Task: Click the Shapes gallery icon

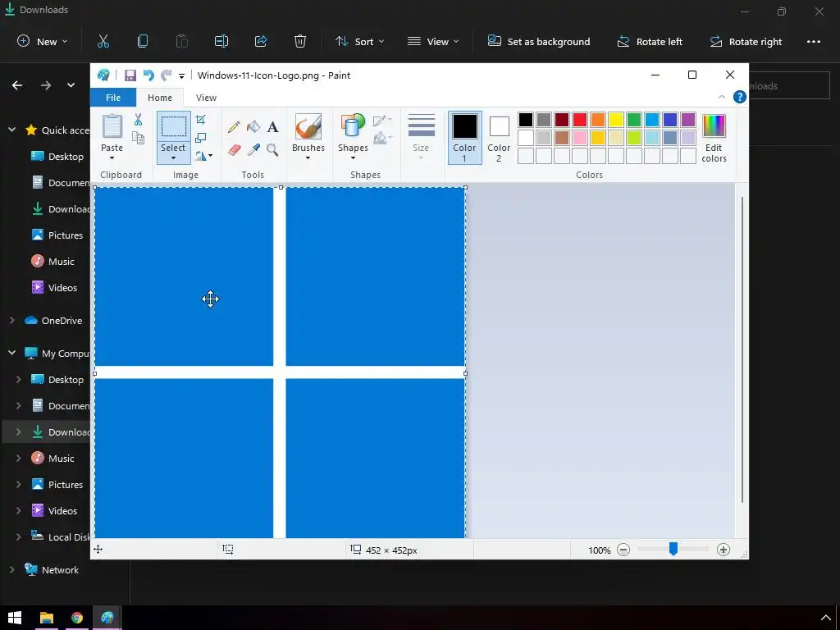Action: [353, 127]
